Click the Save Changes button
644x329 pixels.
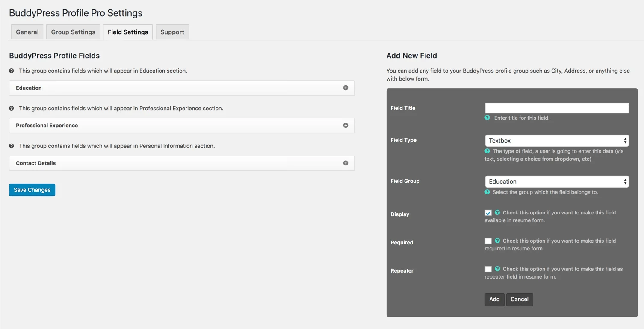32,190
